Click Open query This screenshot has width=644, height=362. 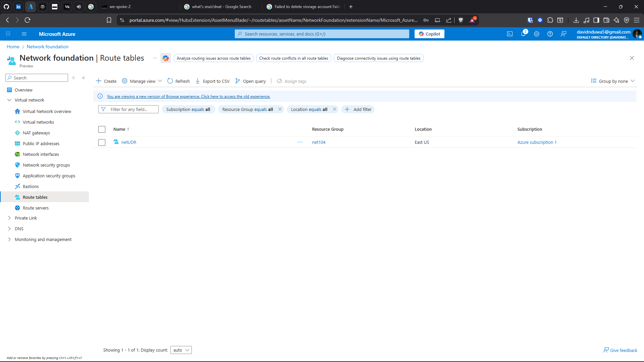(x=251, y=81)
